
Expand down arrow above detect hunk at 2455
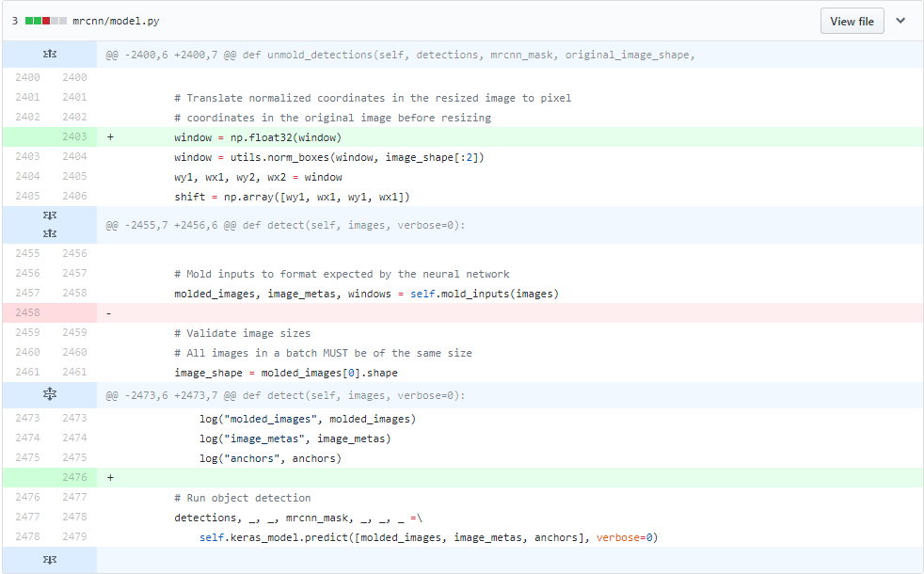click(50, 215)
